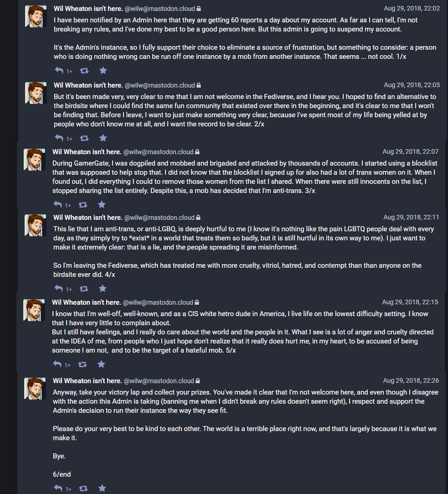
Task: Reply to the post ending with 4/x
Action: [x=59, y=288]
